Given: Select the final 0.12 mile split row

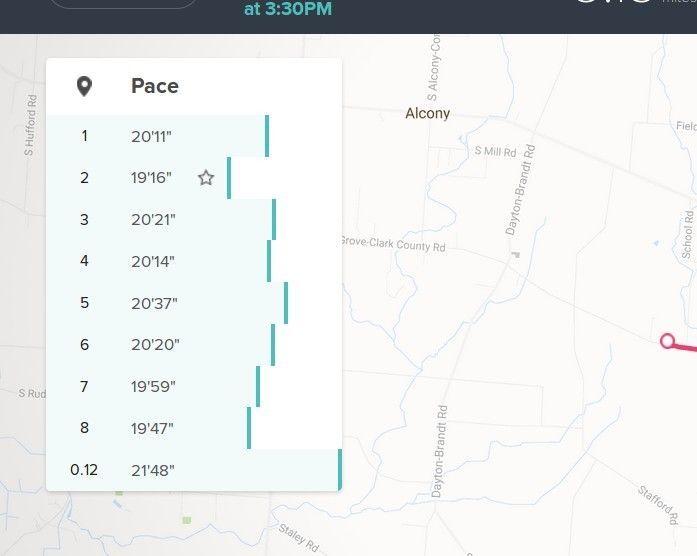Looking at the screenshot, I should click(194, 470).
